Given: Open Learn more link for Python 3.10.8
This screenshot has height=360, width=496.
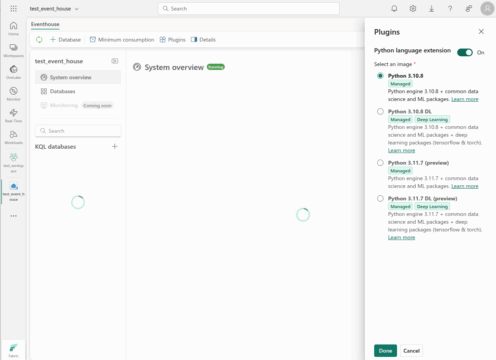Looking at the screenshot, I should coord(465,99).
